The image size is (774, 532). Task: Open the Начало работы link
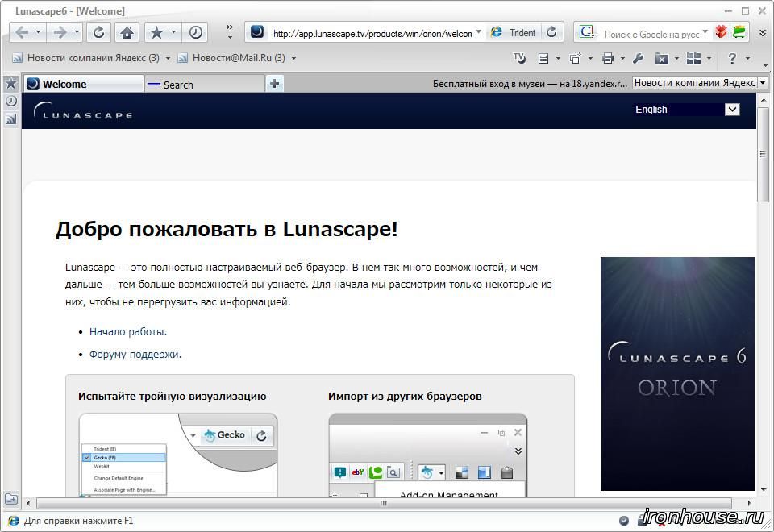128,331
